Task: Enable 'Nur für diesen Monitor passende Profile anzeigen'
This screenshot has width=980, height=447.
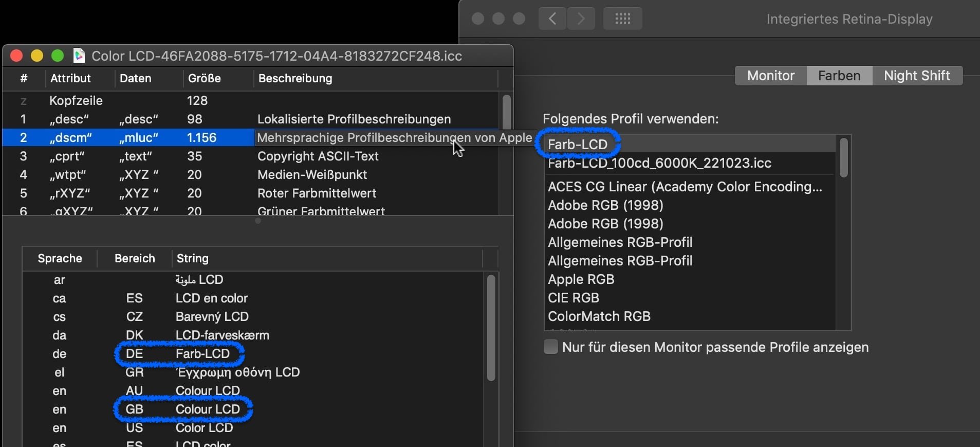Action: pyautogui.click(x=551, y=347)
